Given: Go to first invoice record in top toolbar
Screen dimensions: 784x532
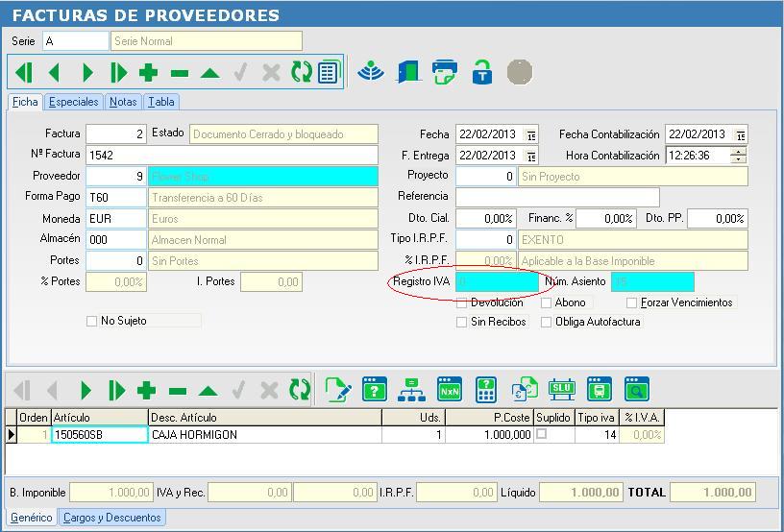Looking at the screenshot, I should click(x=24, y=73).
